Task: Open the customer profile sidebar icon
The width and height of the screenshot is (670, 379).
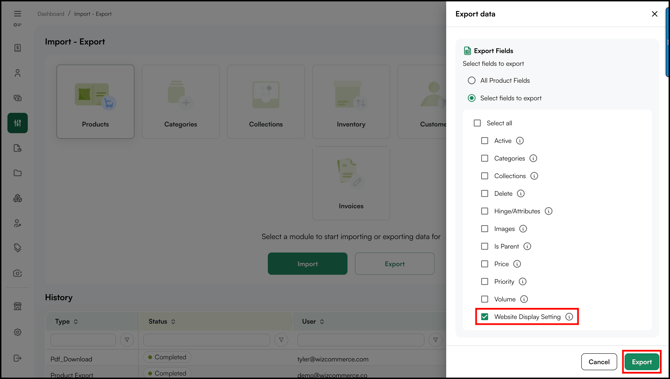Action: point(18,73)
